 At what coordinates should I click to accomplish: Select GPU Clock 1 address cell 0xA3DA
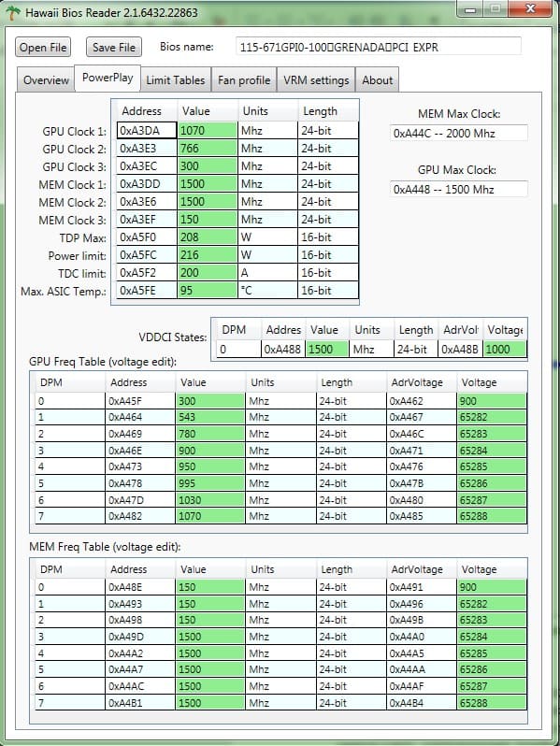tap(147, 130)
